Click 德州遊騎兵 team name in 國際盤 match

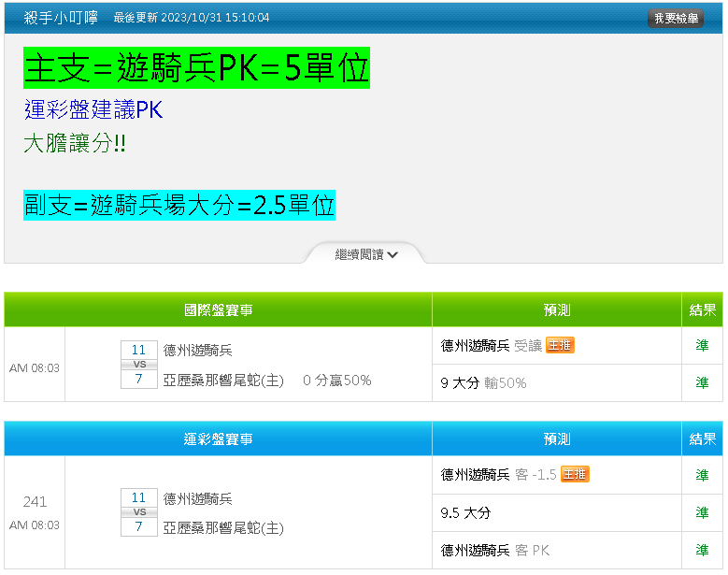pyautogui.click(x=198, y=351)
